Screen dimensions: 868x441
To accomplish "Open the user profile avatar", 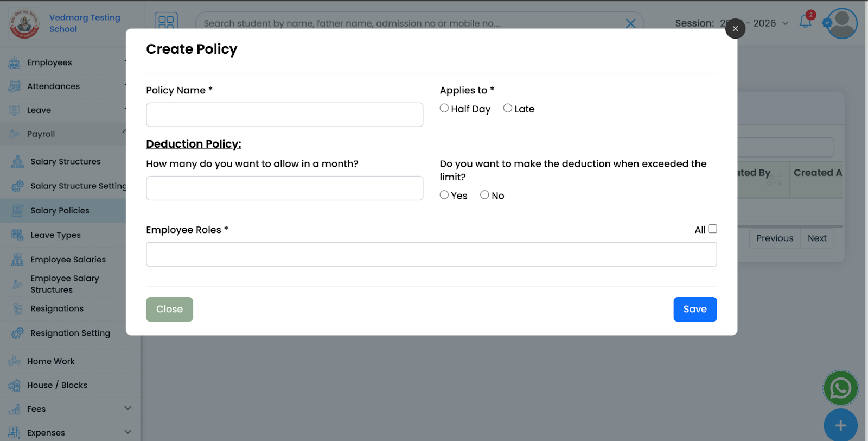I will 842,23.
